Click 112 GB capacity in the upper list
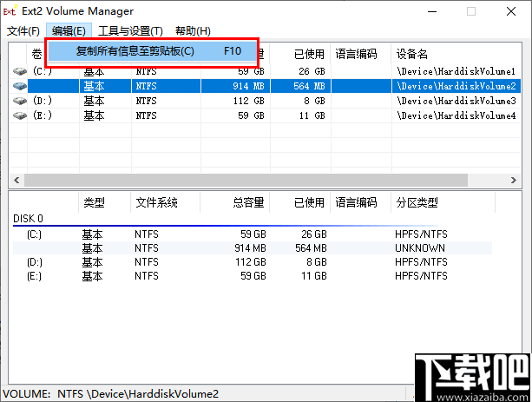Viewport: 532px width, 402px height. (x=249, y=101)
